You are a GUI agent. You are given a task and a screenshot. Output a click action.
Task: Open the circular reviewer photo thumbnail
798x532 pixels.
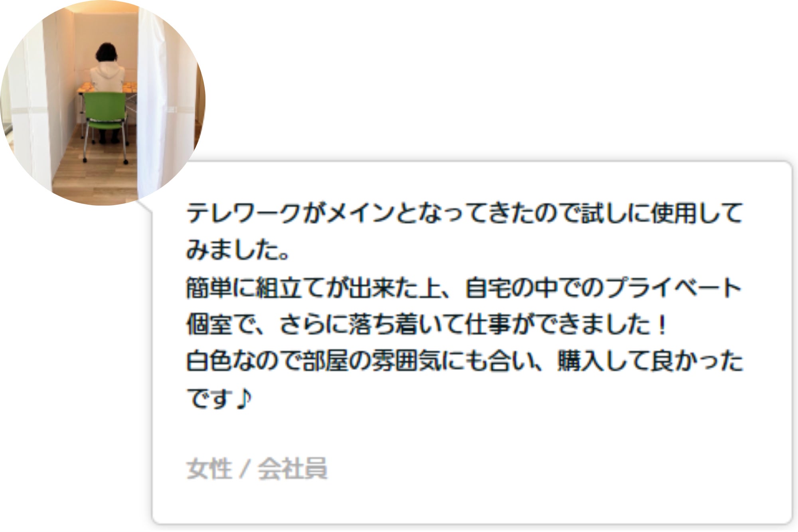(103, 103)
